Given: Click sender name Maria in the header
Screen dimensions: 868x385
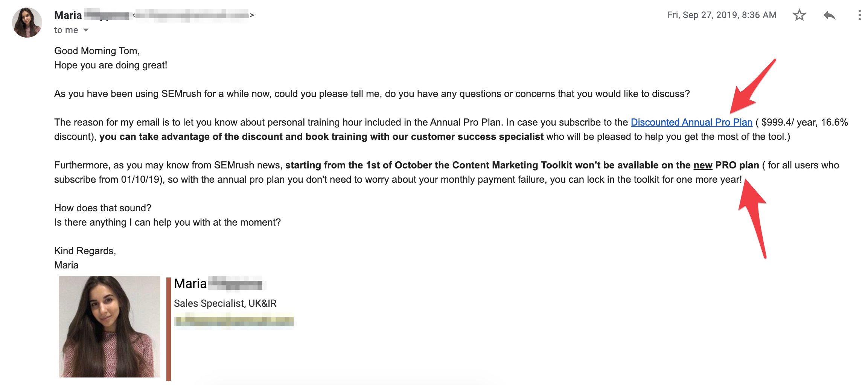Looking at the screenshot, I should coord(68,15).
